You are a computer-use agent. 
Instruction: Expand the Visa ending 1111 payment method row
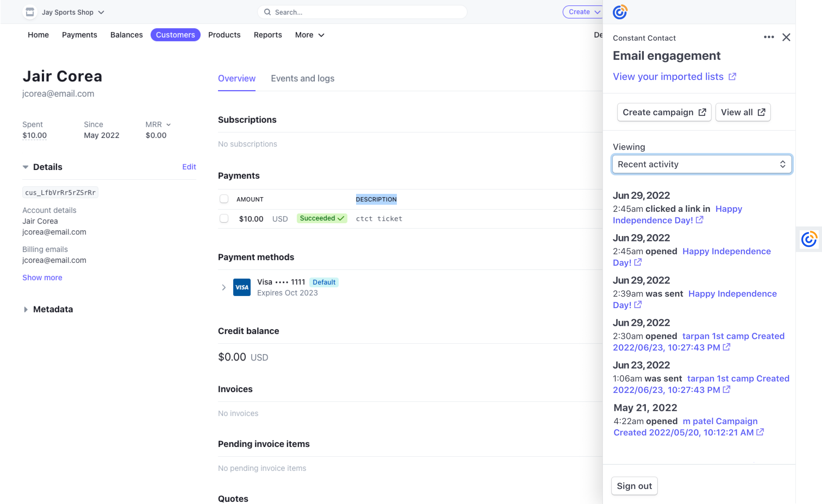click(224, 287)
